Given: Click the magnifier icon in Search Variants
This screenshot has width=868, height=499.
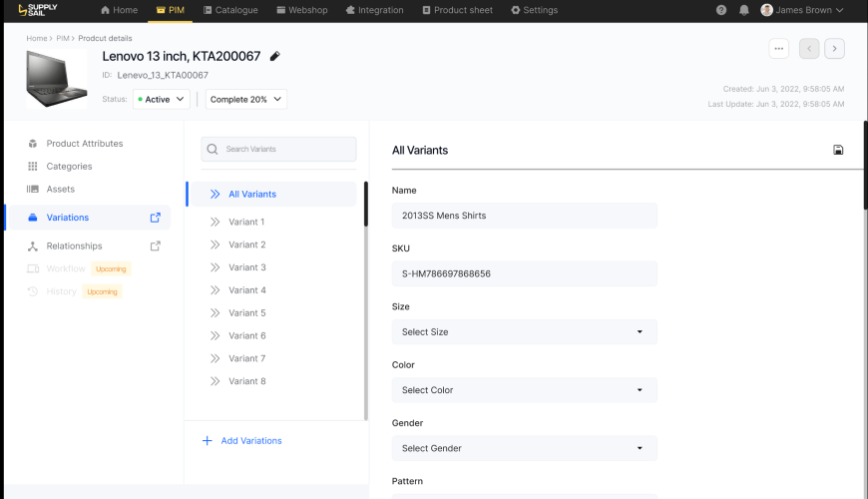Looking at the screenshot, I should tap(213, 149).
